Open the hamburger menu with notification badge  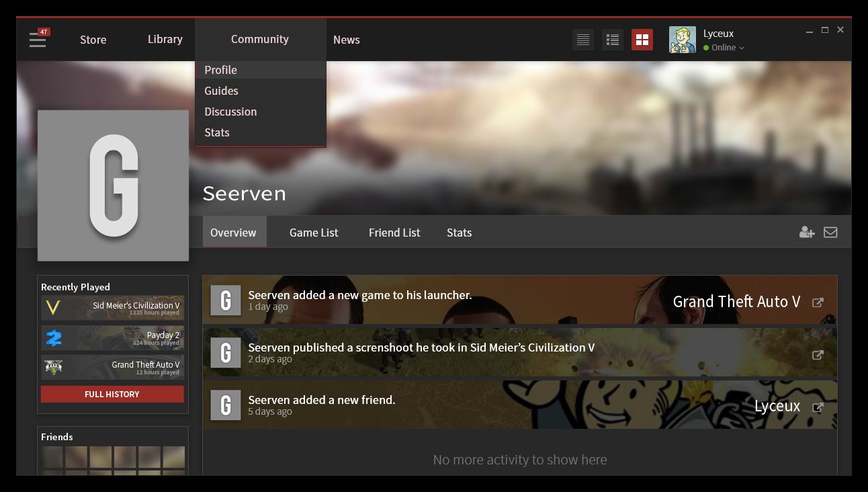pos(39,39)
